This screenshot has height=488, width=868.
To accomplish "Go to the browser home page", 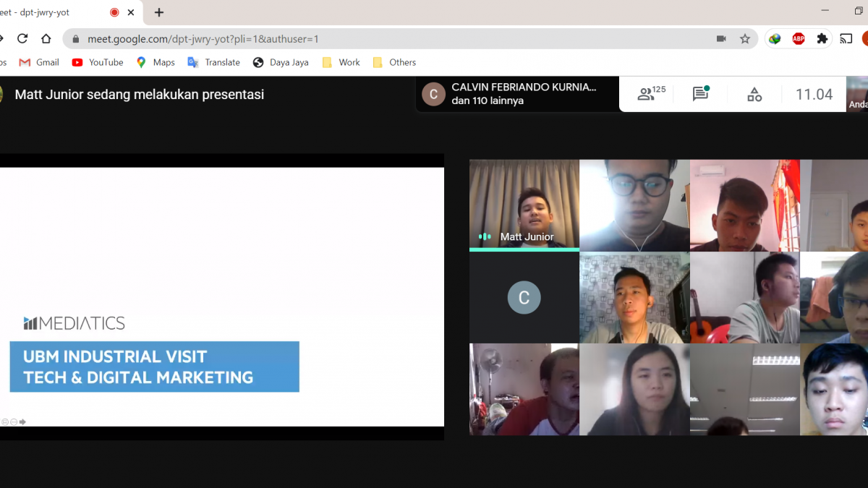I will click(x=46, y=39).
